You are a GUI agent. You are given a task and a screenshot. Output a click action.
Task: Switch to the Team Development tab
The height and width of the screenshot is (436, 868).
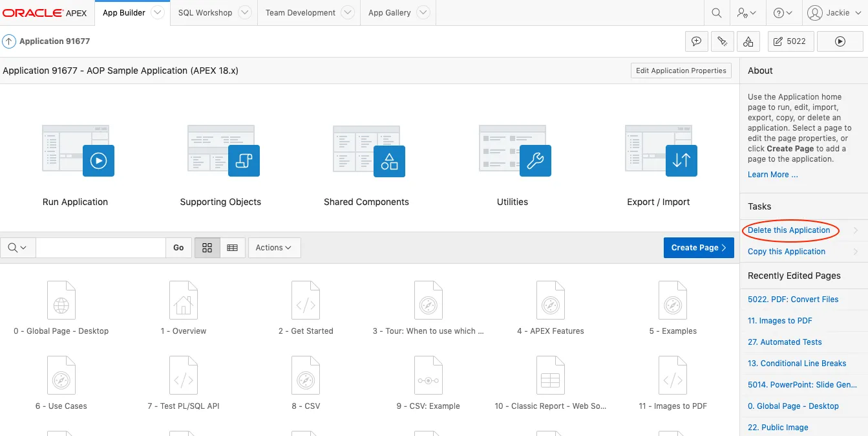tap(301, 13)
